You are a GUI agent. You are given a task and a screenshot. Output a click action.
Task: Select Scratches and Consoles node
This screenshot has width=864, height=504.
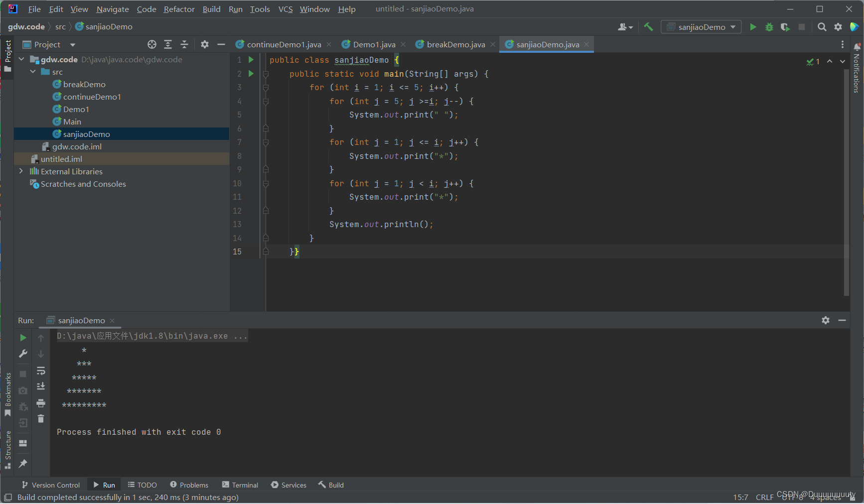coord(83,184)
